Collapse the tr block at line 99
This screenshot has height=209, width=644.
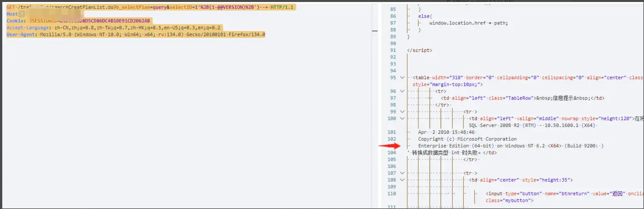click(x=402, y=111)
